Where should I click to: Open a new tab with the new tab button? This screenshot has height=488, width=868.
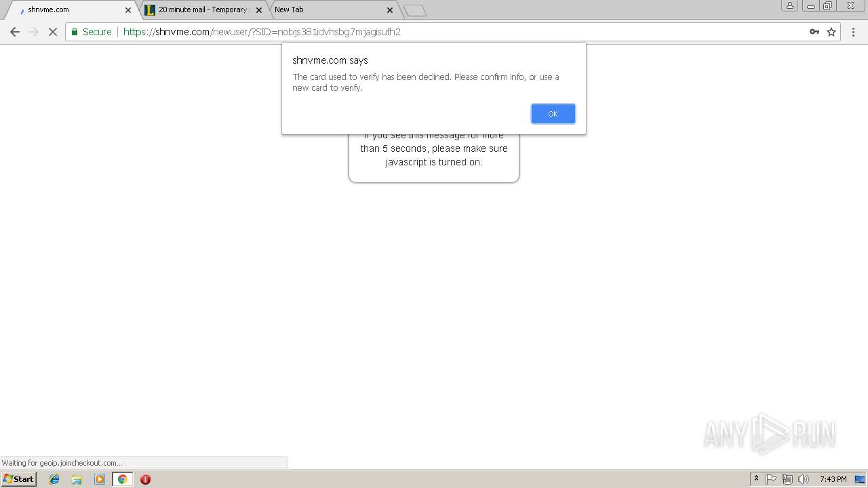tap(415, 10)
